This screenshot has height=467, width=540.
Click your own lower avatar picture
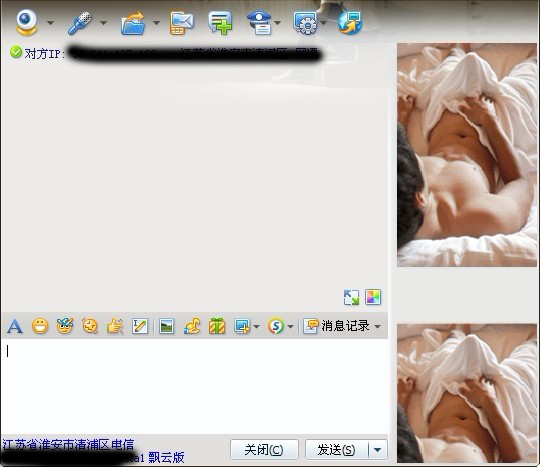point(467,393)
